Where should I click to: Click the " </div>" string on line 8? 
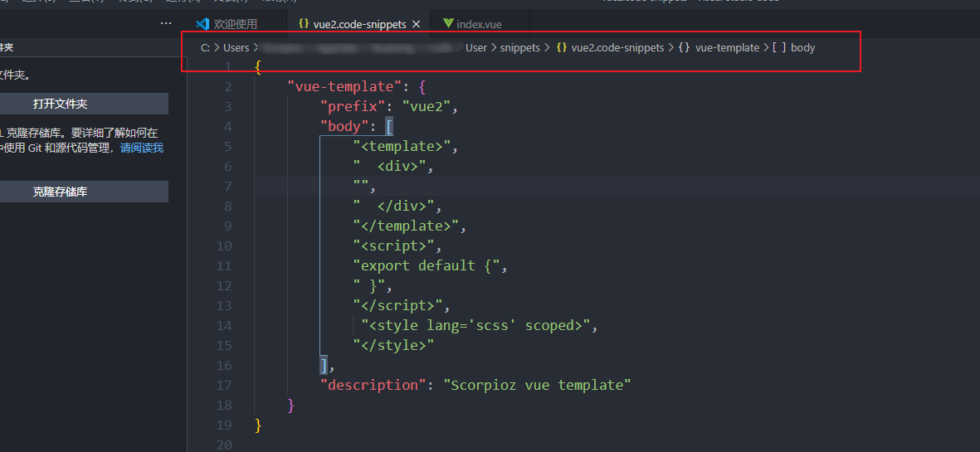click(393, 207)
